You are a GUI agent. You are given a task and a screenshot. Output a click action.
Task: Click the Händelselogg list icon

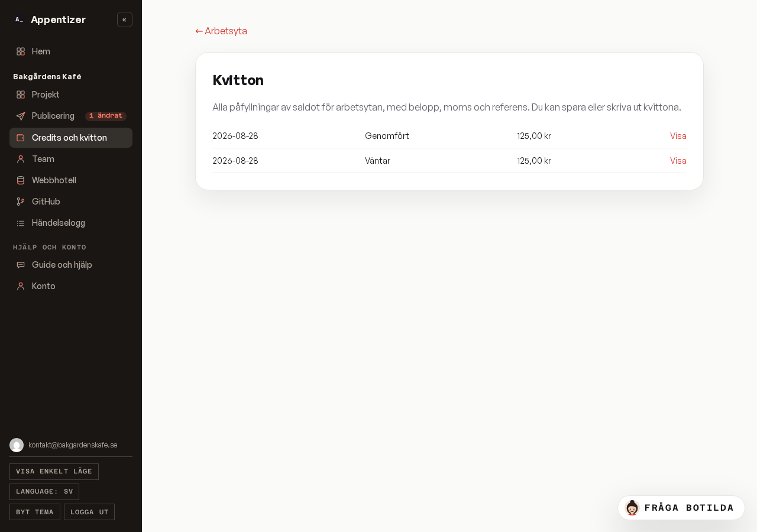(x=21, y=223)
